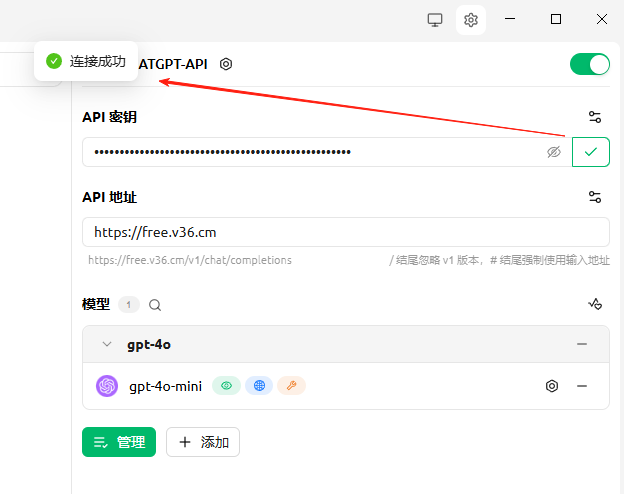Open the 管理 models manager
624x494 pixels.
(x=119, y=442)
